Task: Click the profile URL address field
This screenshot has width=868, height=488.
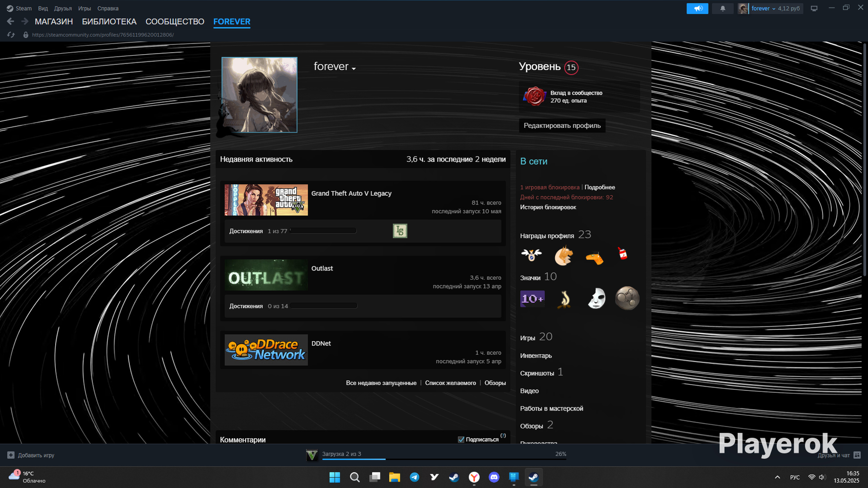Action: (x=103, y=35)
